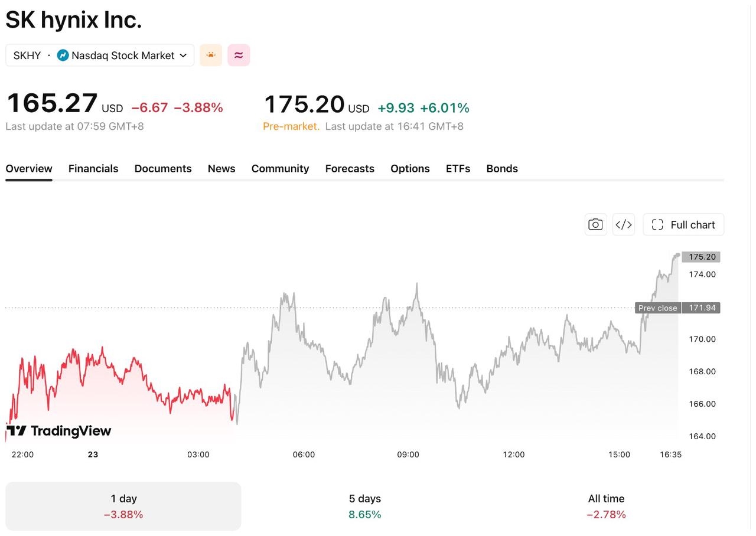Click the Nasdaq exchange logo icon
Viewport: 756px width, 536px height.
tap(63, 55)
